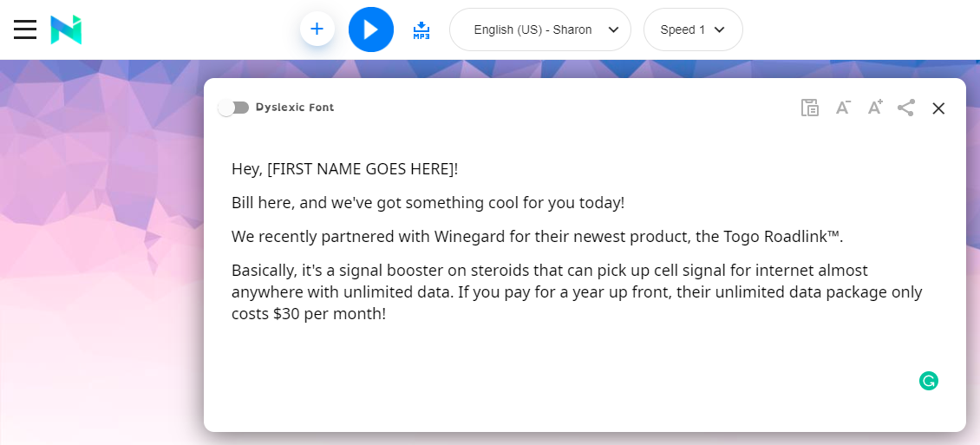Open the Speed 1 dropdown

(693, 29)
